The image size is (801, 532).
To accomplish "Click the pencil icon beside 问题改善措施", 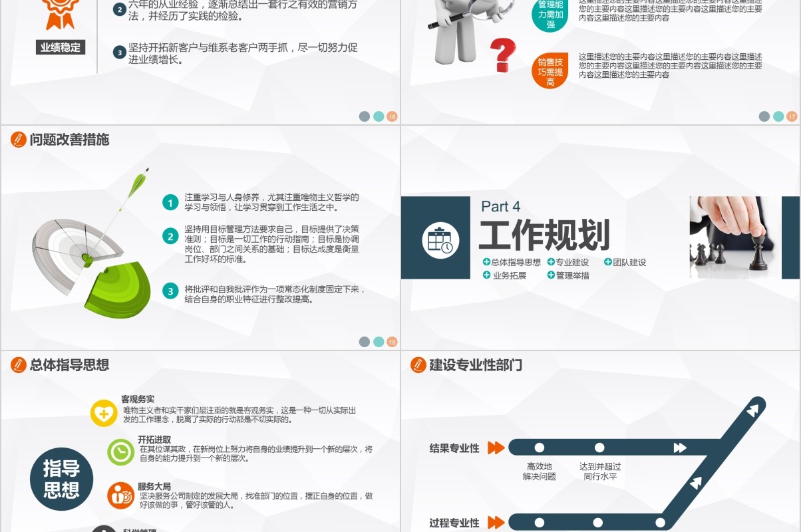I will (19, 140).
